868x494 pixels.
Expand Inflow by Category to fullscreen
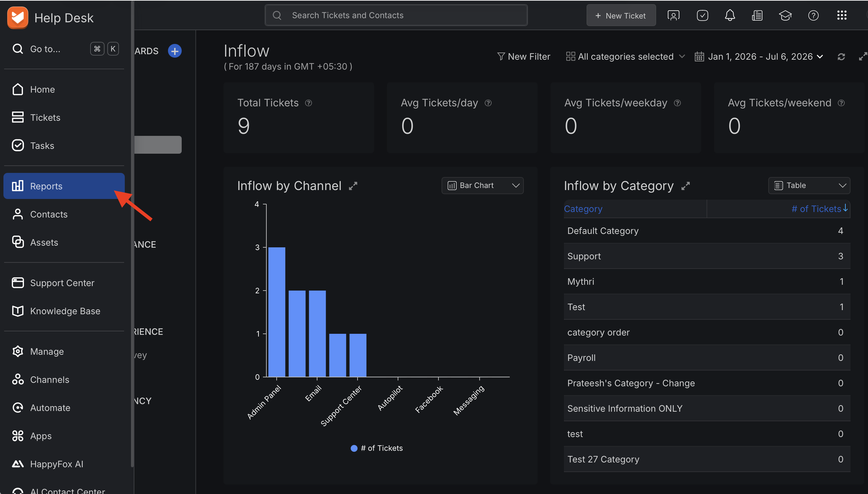click(686, 186)
